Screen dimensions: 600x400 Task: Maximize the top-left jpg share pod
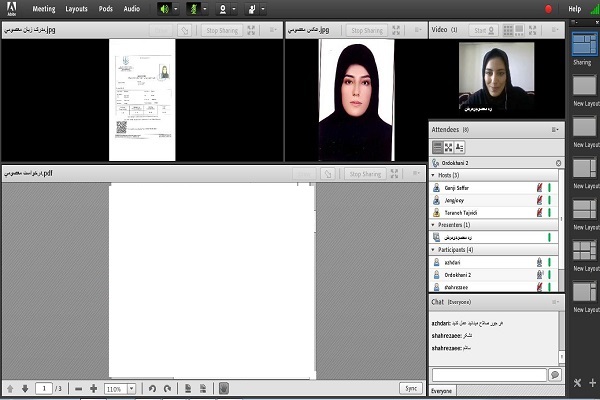[x=251, y=30]
